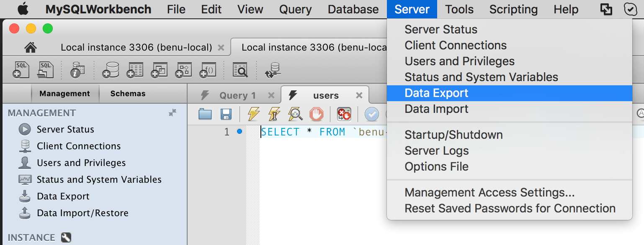The height and width of the screenshot is (245, 644).
Task: Open the View menu
Action: point(250,9)
